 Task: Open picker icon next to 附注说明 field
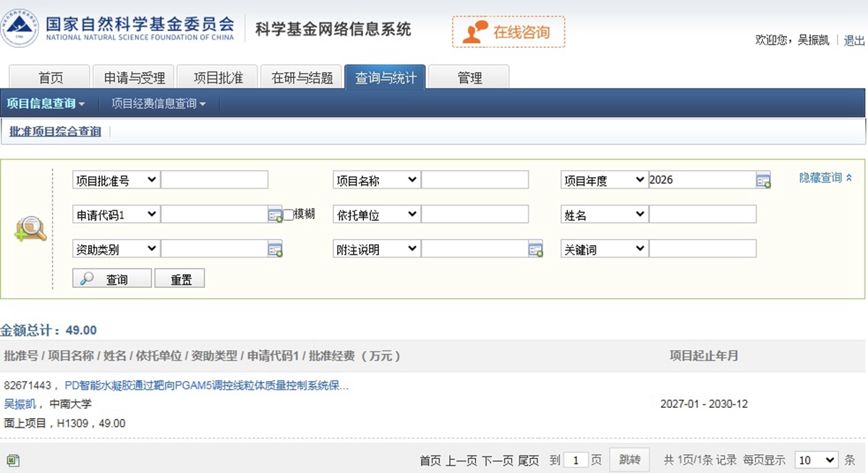click(535, 250)
